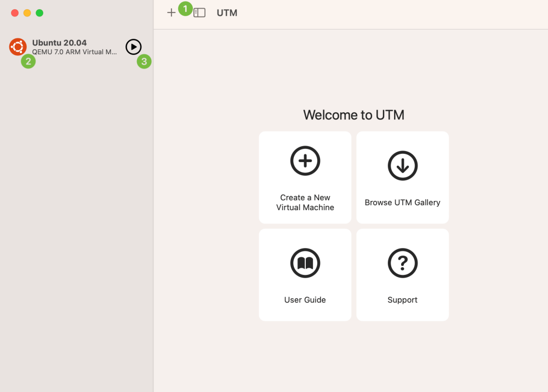This screenshot has height=392, width=548.
Task: Open the Support card
Action: coord(402,275)
